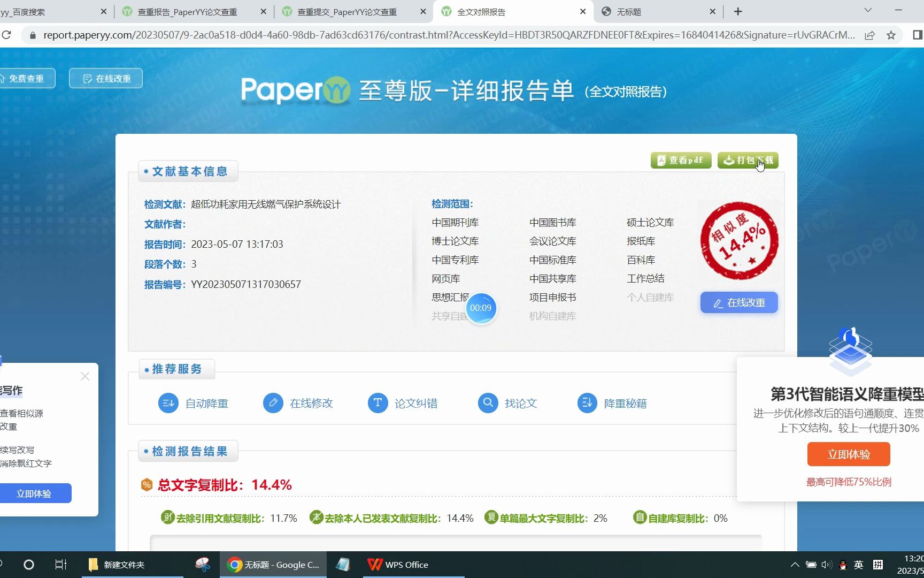924x578 pixels.
Task: Switch to 查重提交_PaperYY论文查重 tab
Action: pos(347,12)
